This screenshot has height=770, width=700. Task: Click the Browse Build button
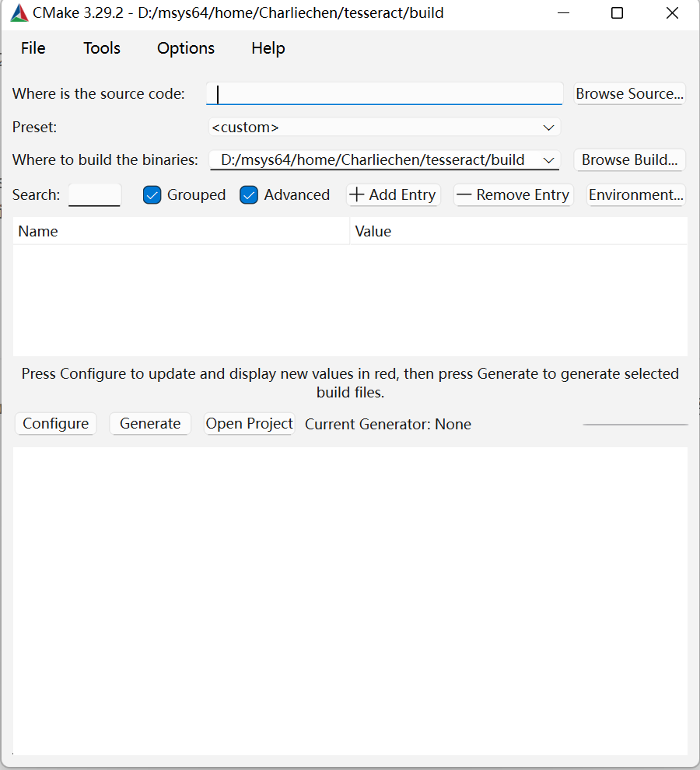click(630, 160)
